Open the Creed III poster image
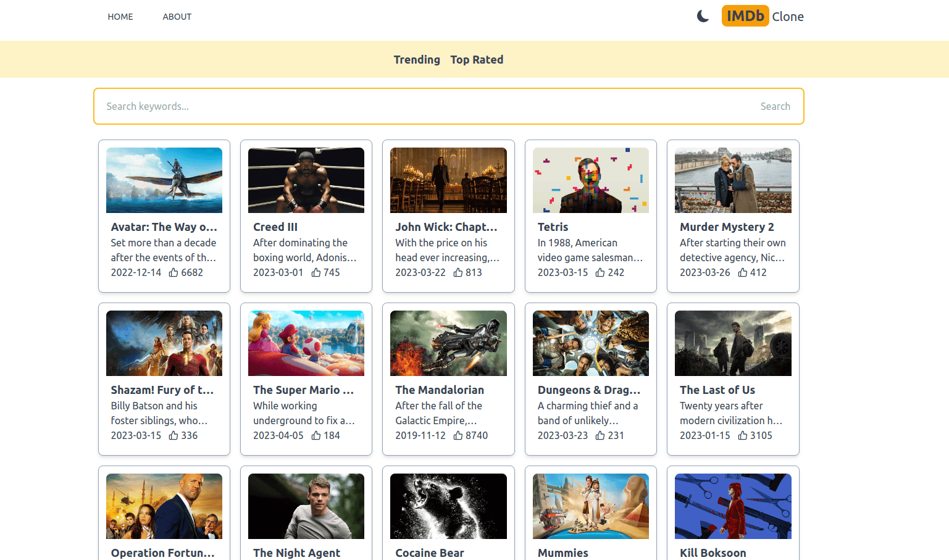Screen dimensions: 949x560 coord(306,180)
